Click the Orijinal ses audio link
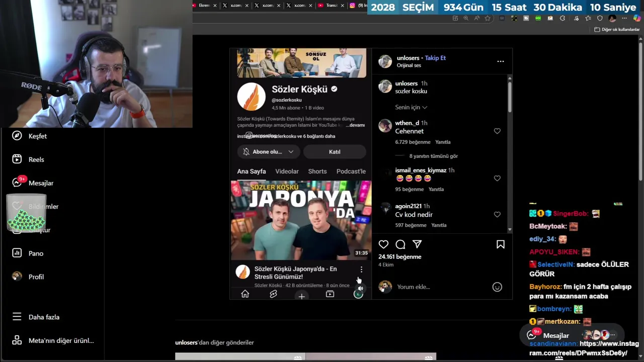 coord(409,65)
